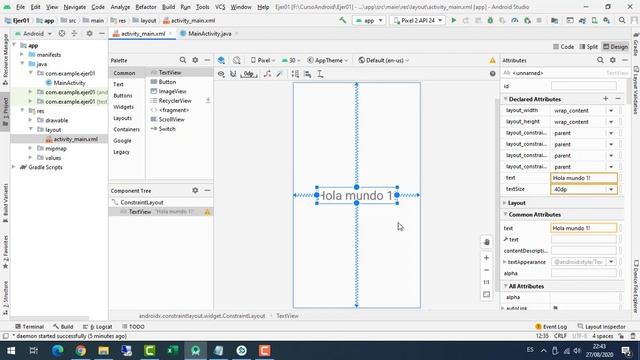Toggle autoconnect magnet icon
Viewport: 640px width, 360px height.
click(x=233, y=74)
